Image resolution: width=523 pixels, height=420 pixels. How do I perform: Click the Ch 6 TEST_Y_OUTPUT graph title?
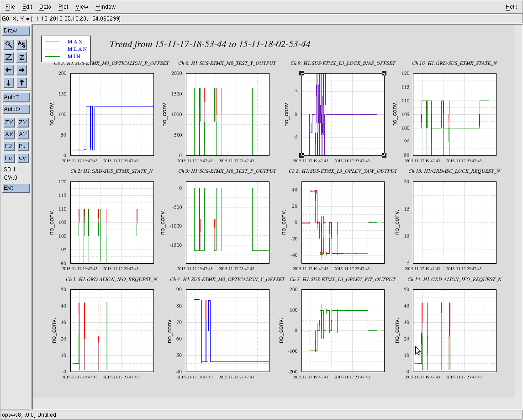coord(227,63)
